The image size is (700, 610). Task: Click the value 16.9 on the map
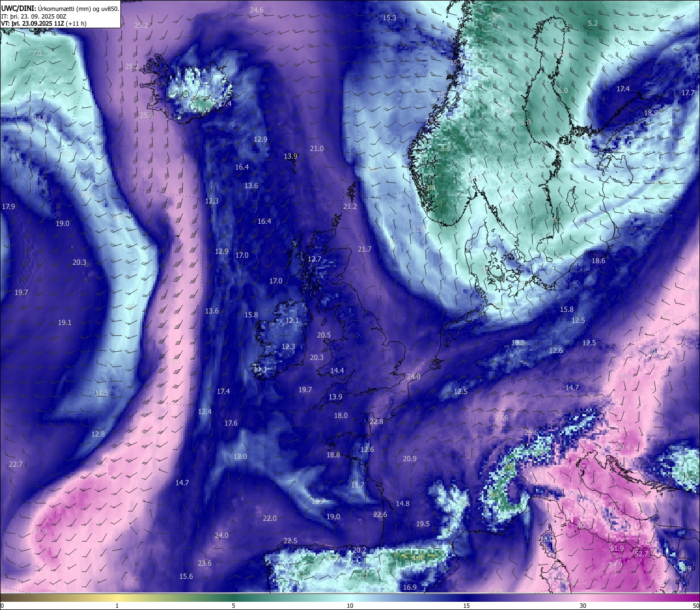click(410, 588)
